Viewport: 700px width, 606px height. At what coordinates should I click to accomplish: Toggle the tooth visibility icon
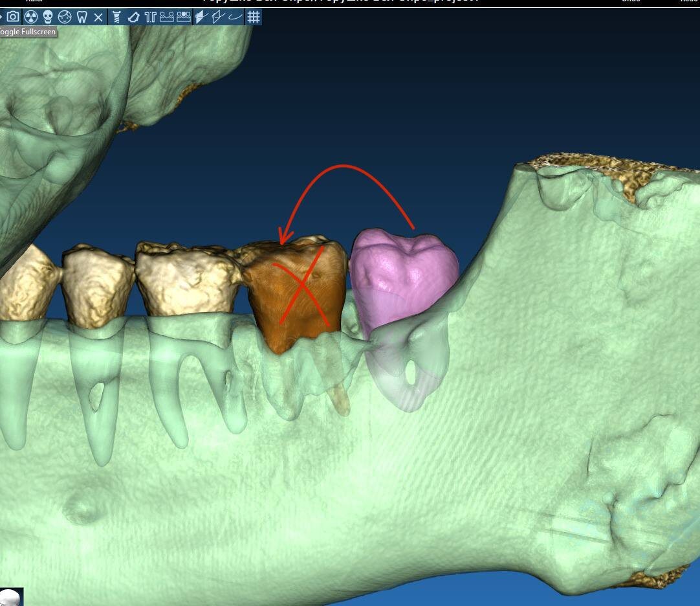click(x=82, y=17)
